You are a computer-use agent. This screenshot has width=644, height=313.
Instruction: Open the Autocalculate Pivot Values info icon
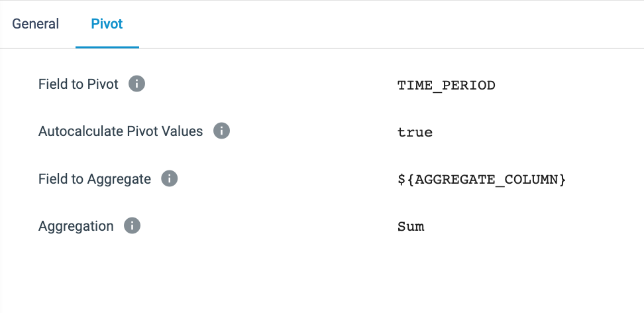221,131
